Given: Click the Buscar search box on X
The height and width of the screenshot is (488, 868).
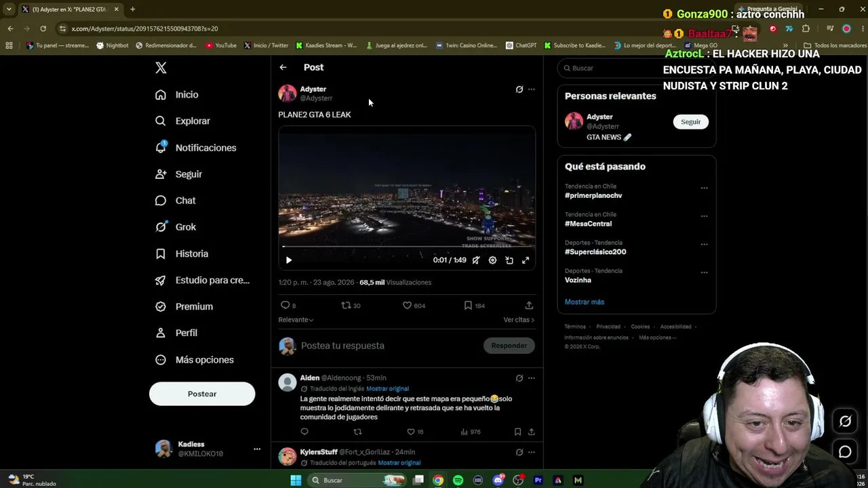Looking at the screenshot, I should tap(637, 68).
